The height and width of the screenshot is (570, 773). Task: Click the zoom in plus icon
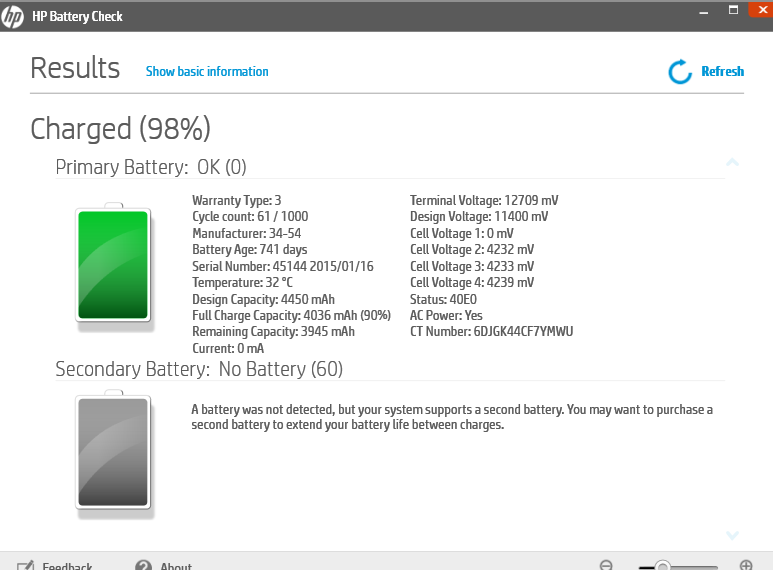746,566
